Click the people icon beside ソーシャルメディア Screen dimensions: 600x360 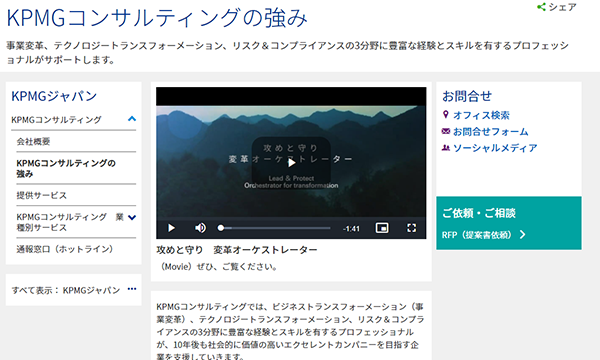coord(445,148)
